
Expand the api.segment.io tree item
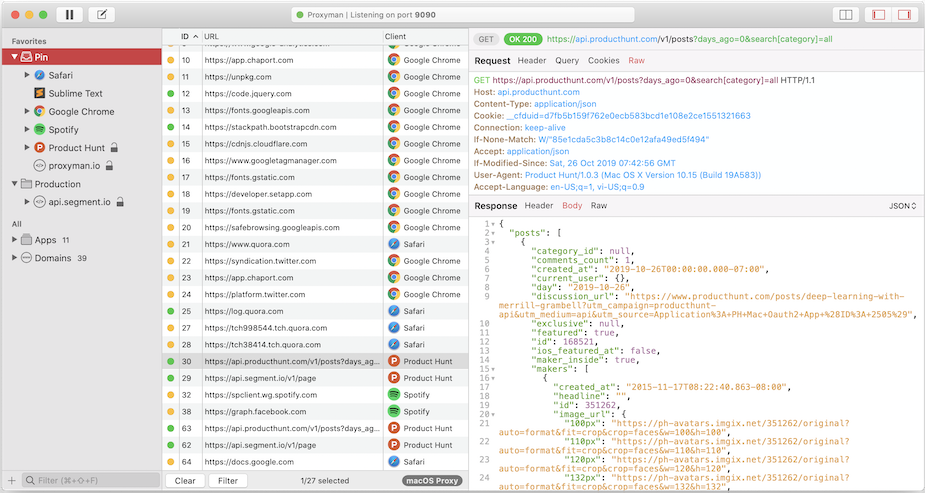click(27, 202)
